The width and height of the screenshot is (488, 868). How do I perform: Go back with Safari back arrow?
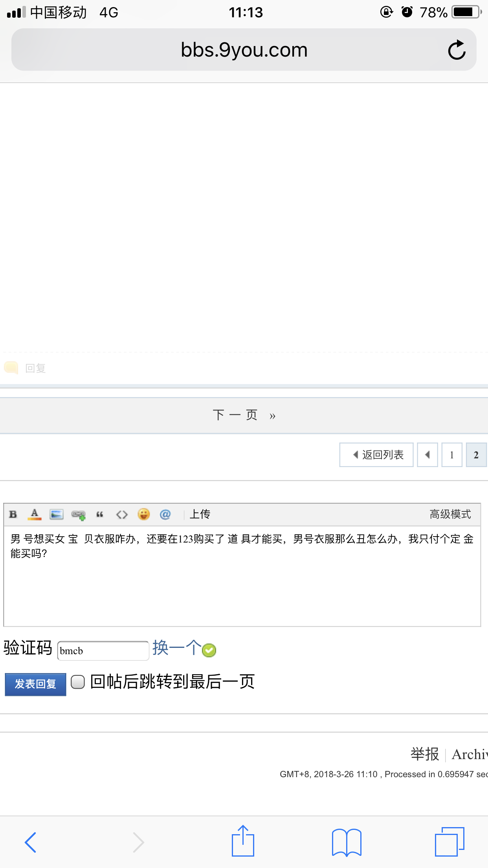pyautogui.click(x=31, y=842)
